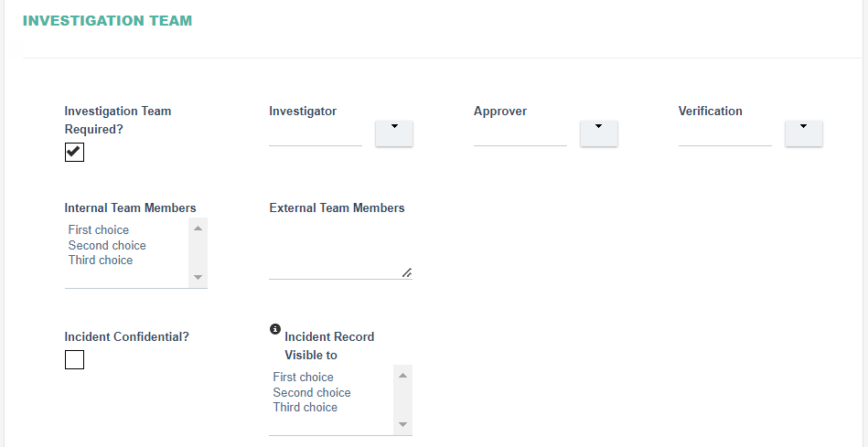Open the Investigator dropdown
The width and height of the screenshot is (868, 447).
394,133
